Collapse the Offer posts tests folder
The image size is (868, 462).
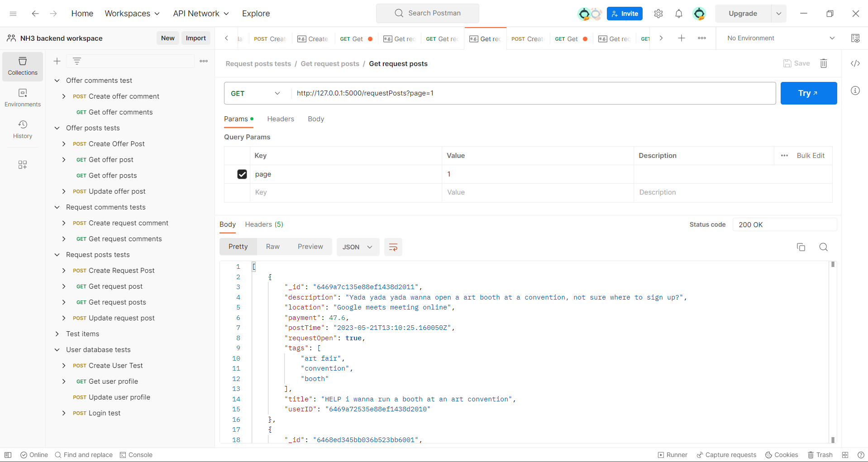[57, 128]
